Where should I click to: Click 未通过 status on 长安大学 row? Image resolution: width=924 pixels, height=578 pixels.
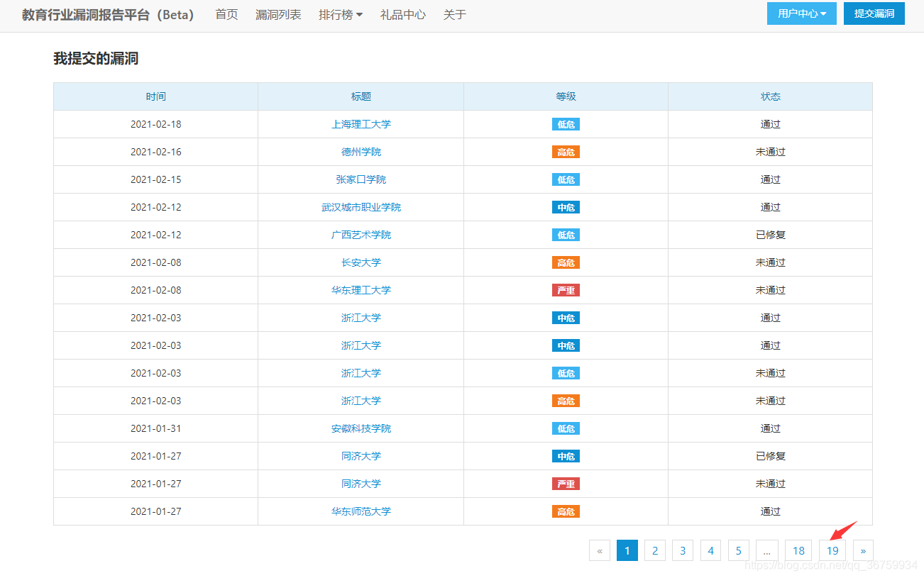[771, 262]
